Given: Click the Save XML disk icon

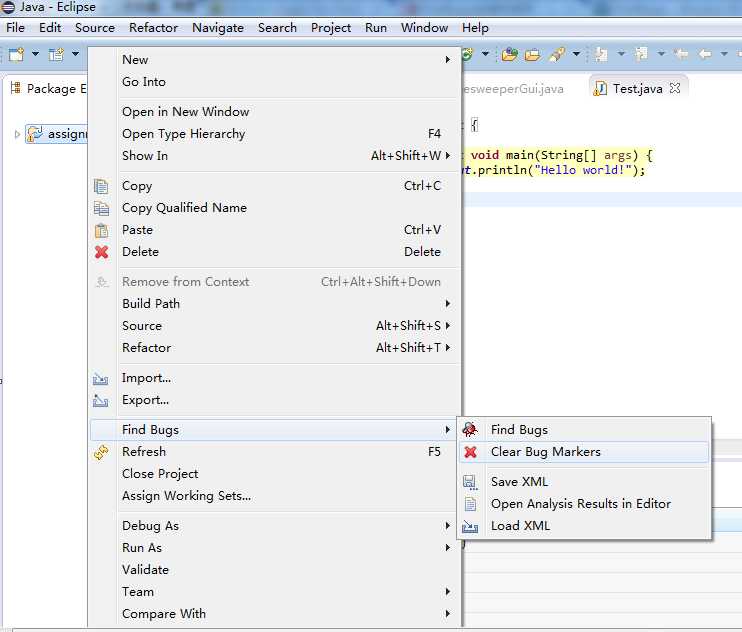Looking at the screenshot, I should click(x=470, y=482).
